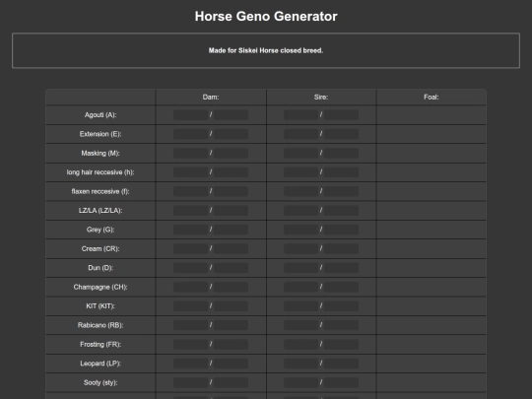The height and width of the screenshot is (399, 532).
Task: Click the Foal result cell for Agouti
Action: point(432,115)
